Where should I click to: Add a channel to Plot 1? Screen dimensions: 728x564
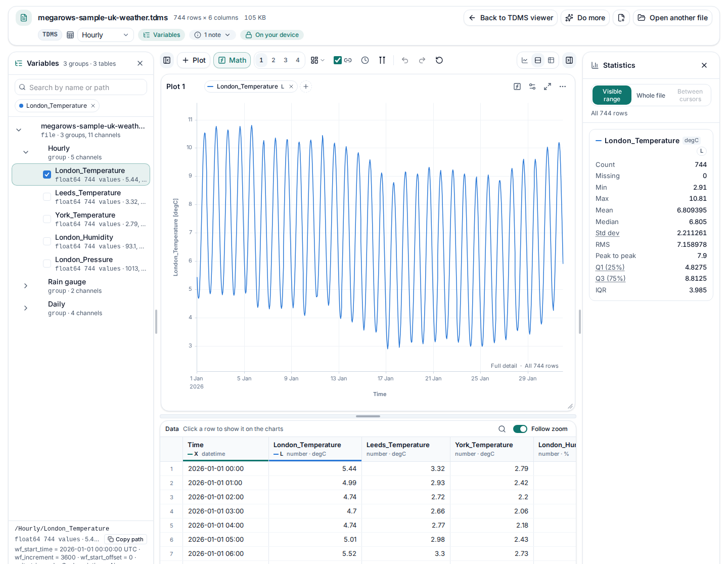coord(306,86)
